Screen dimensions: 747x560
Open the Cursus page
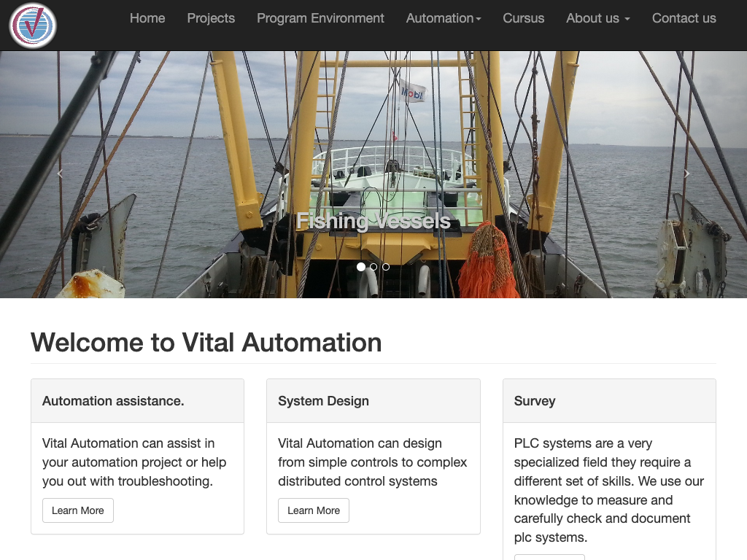click(523, 18)
